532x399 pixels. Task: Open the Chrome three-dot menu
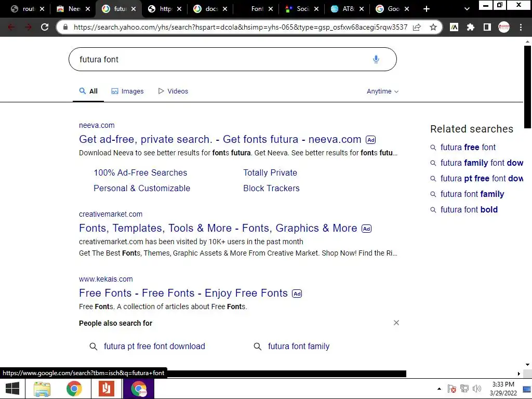click(x=521, y=27)
